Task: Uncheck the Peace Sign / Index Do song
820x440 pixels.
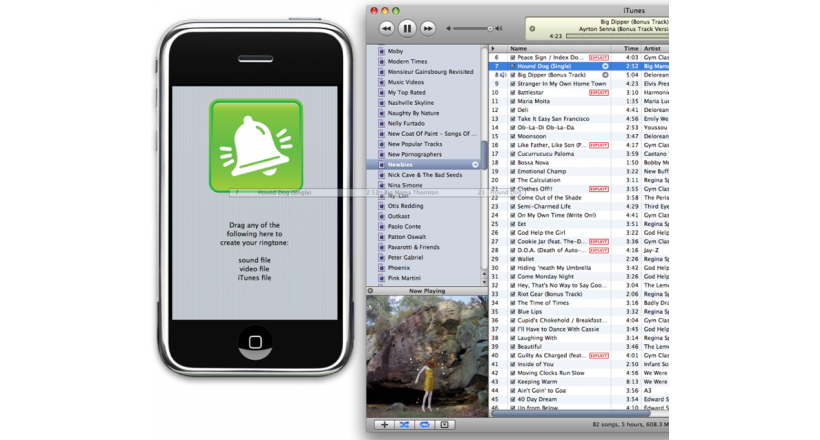Action: [512, 58]
